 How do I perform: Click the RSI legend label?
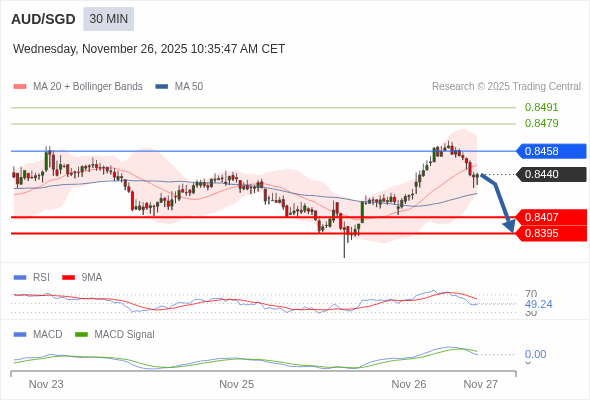(x=41, y=278)
